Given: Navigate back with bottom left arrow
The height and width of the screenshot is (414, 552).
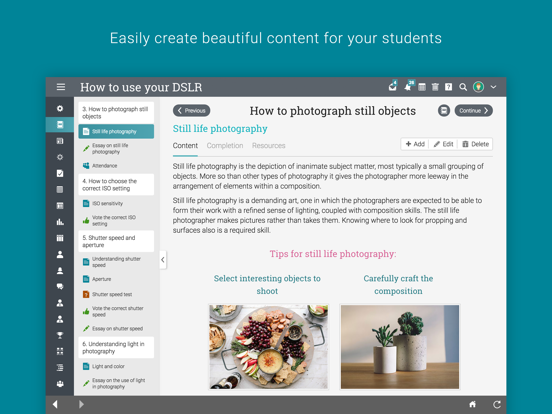Looking at the screenshot, I should 55,404.
